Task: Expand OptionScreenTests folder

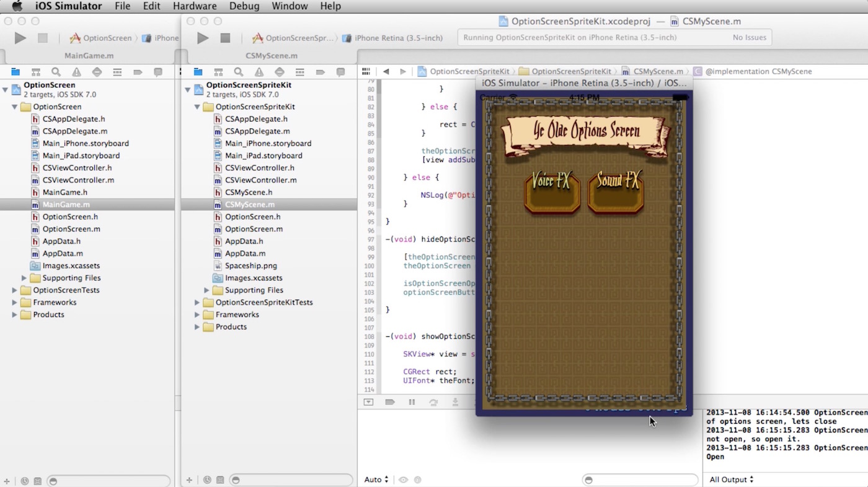Action: (x=14, y=290)
